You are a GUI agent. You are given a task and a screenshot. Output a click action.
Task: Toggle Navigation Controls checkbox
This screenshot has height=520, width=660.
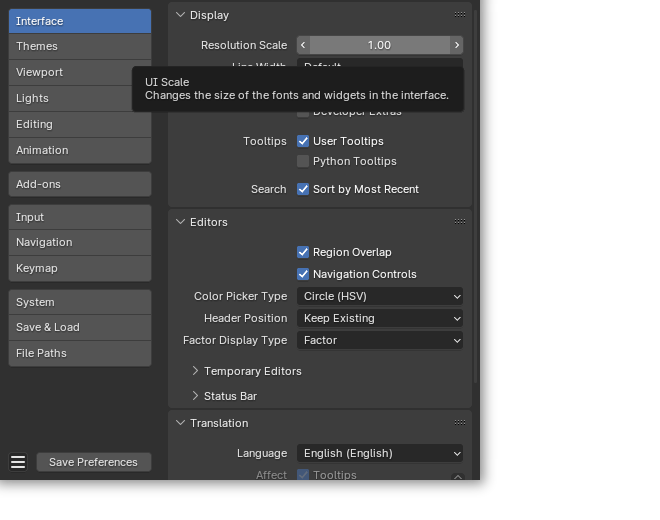[x=303, y=274]
